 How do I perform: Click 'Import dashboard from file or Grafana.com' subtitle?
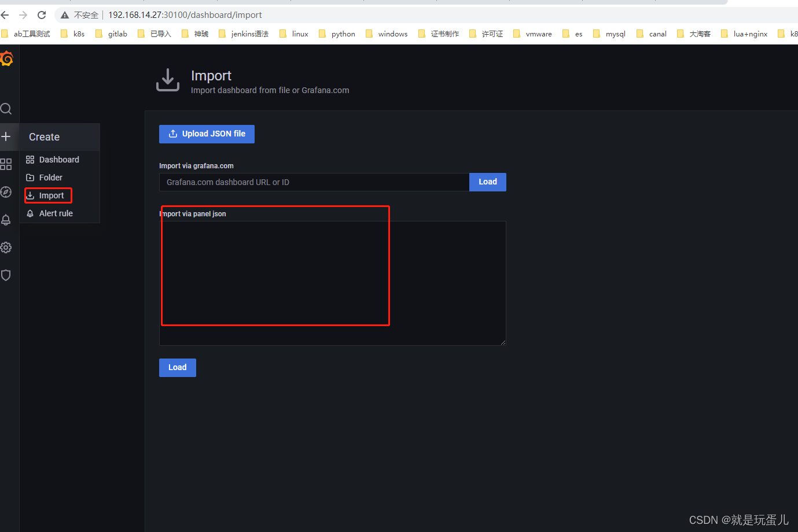pos(270,90)
